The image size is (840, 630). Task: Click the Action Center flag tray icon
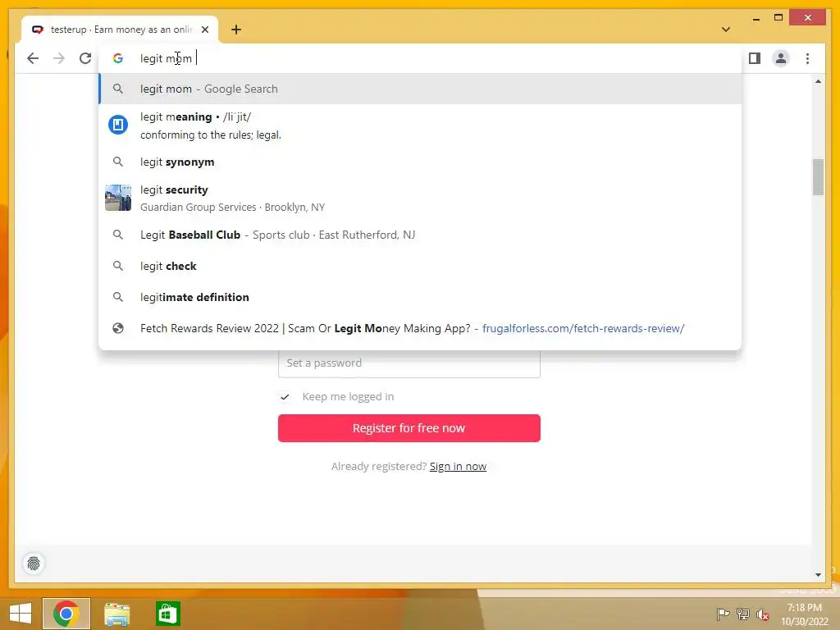pos(723,614)
